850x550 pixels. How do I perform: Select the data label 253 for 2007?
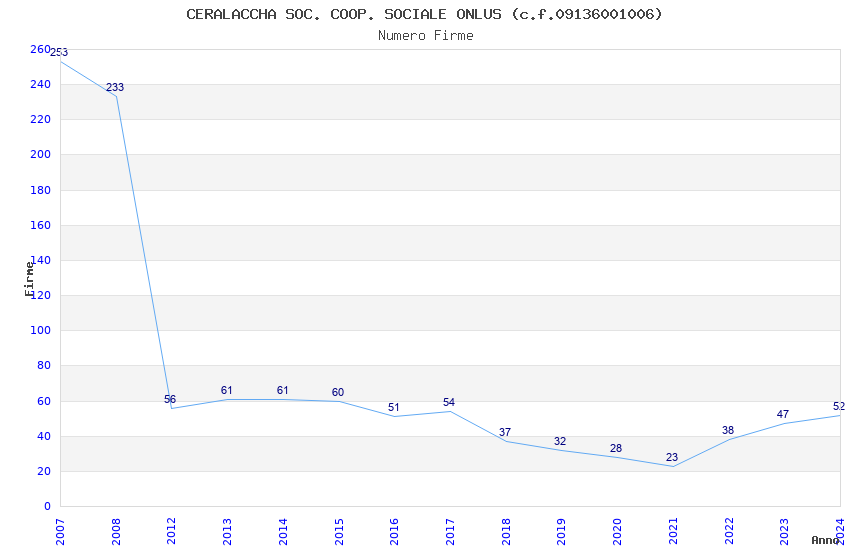(x=59, y=53)
